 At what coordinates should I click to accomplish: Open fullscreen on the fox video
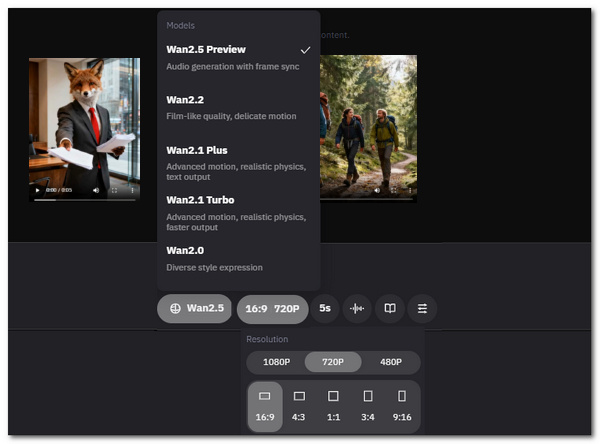click(114, 190)
